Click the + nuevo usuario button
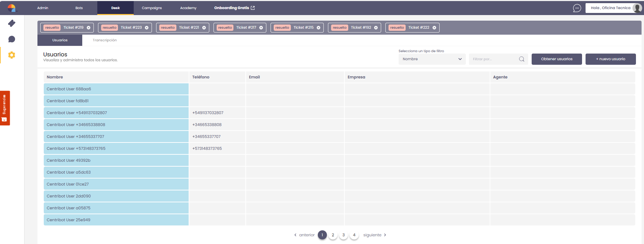The height and width of the screenshot is (244, 644). [610, 59]
